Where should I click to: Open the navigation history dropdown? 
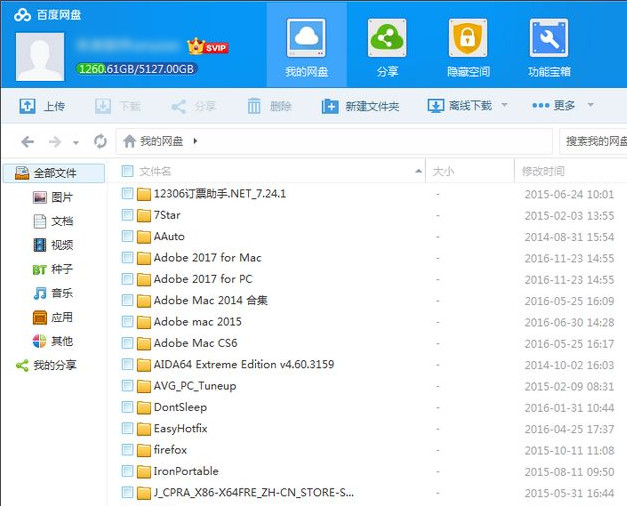(x=76, y=142)
